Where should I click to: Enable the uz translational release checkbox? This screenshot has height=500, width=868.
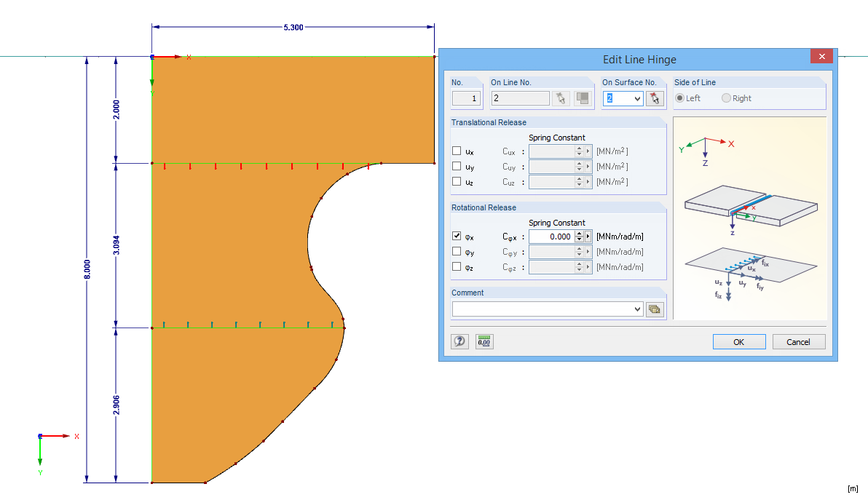click(x=457, y=181)
